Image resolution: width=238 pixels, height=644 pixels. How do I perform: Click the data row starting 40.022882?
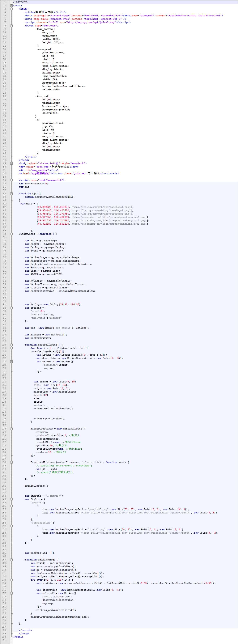93,224
